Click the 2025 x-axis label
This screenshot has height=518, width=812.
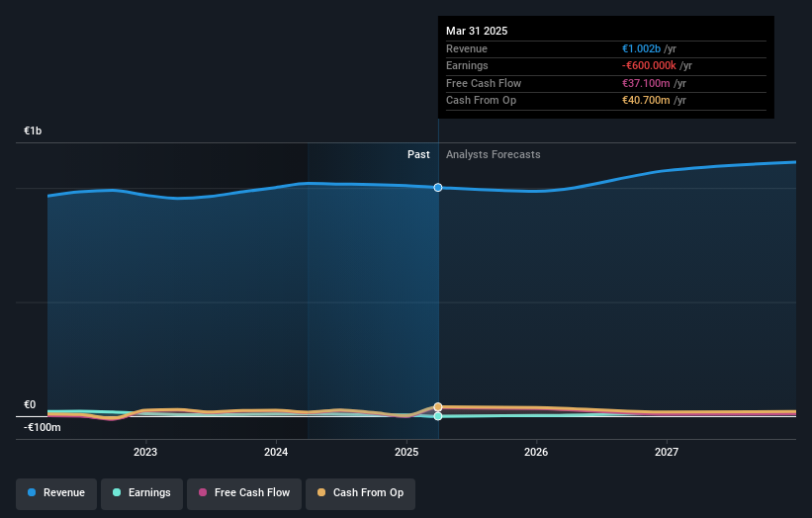point(406,452)
